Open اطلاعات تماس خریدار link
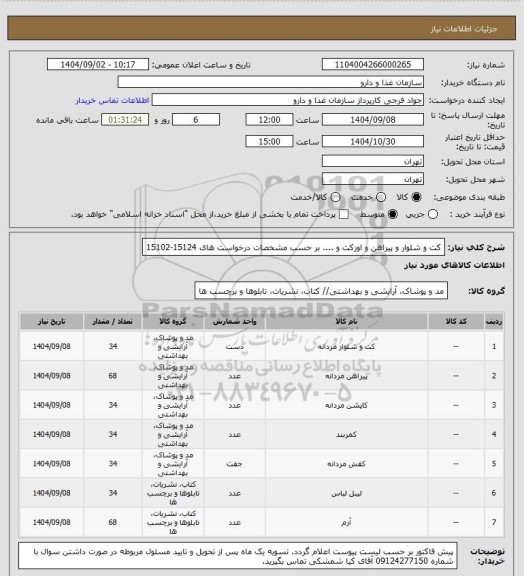Viewport: 524px width, 576px height. pyautogui.click(x=112, y=100)
